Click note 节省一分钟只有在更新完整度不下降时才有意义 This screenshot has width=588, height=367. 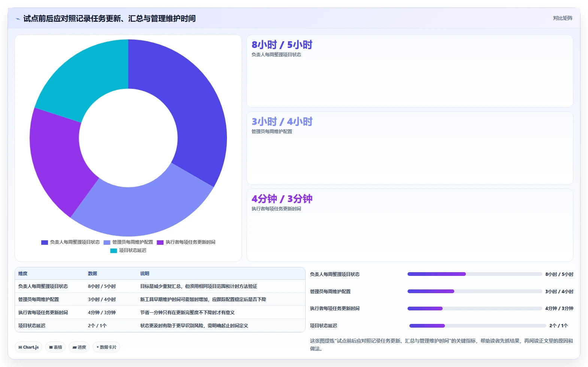(187, 313)
